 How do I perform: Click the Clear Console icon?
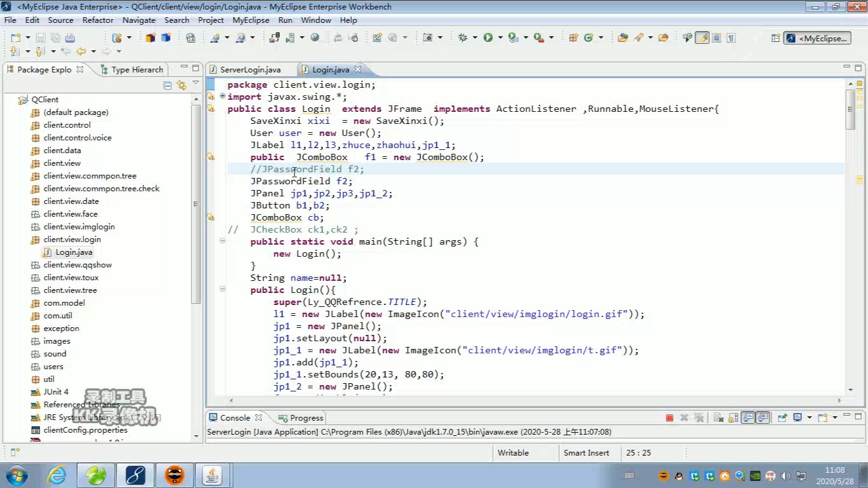(718, 417)
